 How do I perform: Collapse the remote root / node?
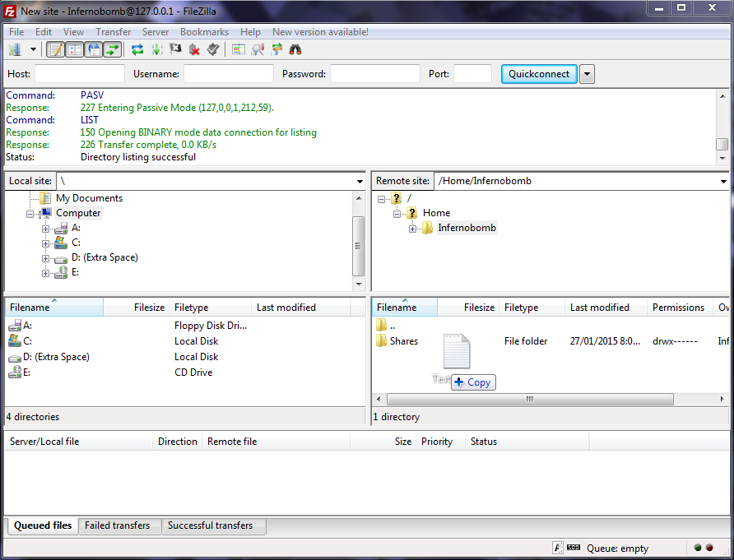382,199
